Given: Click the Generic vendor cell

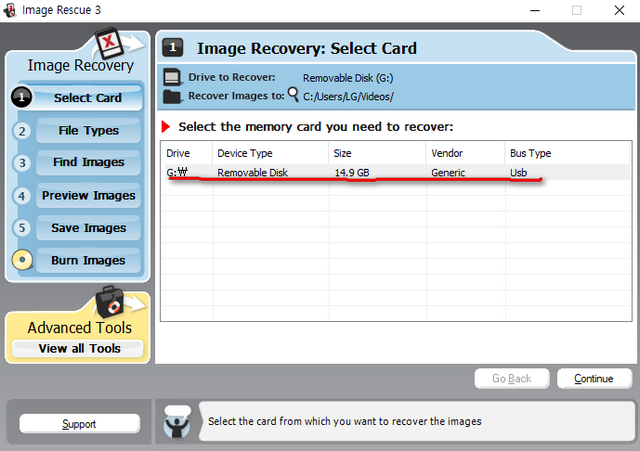Looking at the screenshot, I should 448,173.
